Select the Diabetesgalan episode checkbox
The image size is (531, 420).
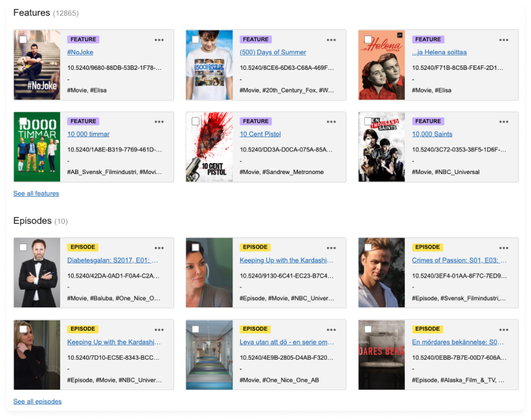23,247
